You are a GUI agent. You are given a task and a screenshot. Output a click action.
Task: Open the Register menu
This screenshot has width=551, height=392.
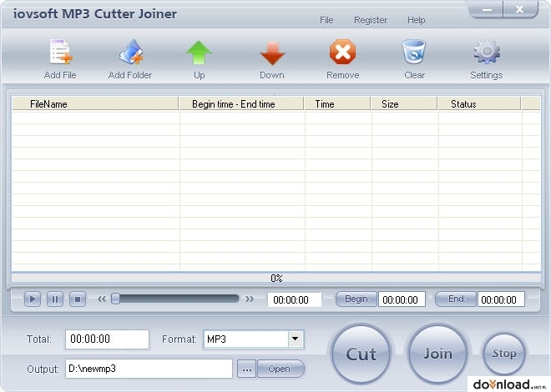371,20
